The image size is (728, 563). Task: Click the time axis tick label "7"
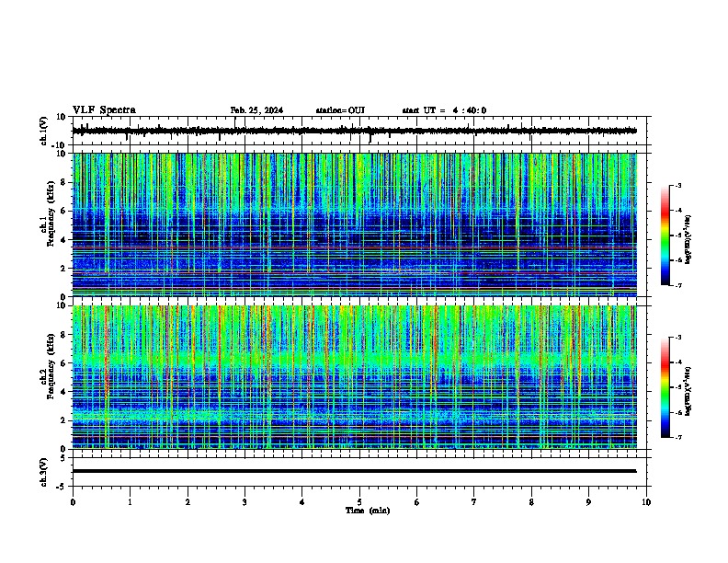point(474,501)
